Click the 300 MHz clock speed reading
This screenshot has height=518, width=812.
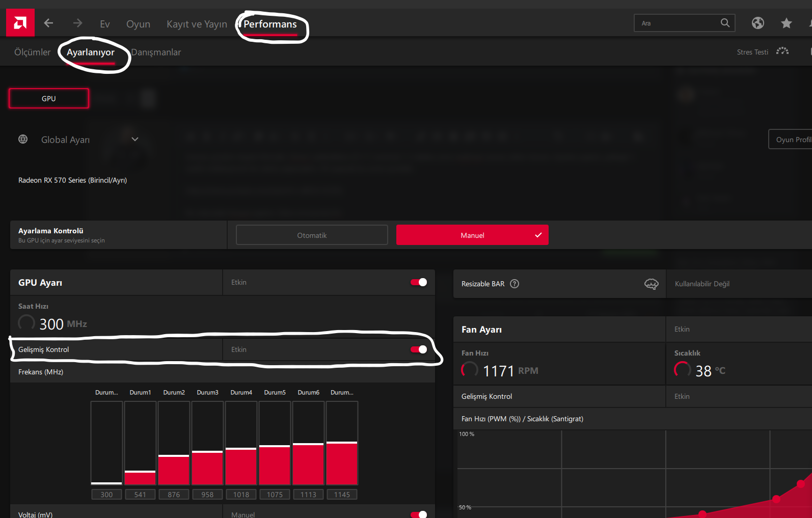[x=63, y=324]
